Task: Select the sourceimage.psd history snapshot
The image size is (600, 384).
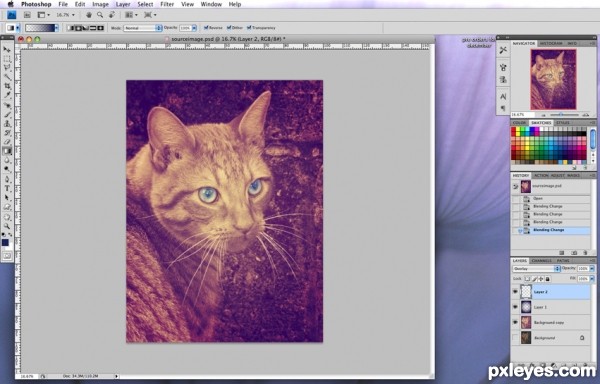Action: pyautogui.click(x=551, y=186)
